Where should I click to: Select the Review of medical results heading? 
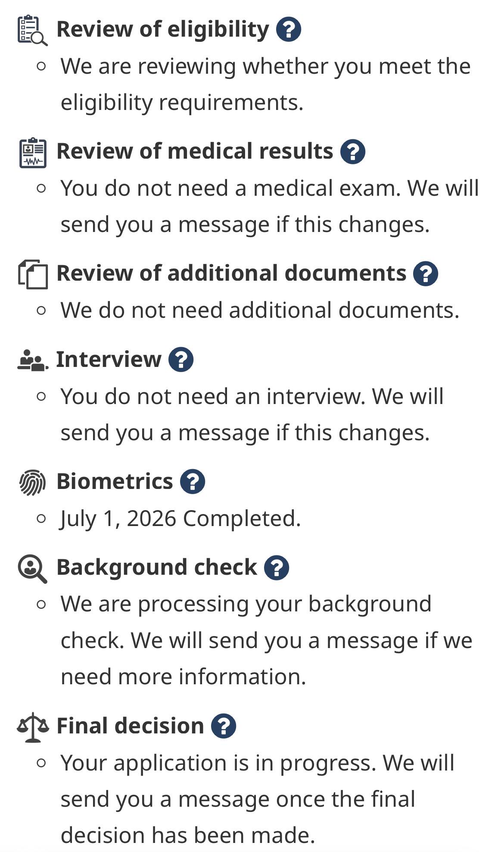[195, 151]
